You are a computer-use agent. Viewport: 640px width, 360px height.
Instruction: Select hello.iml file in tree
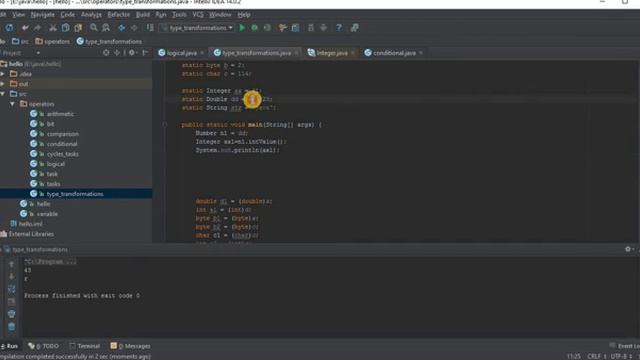(26, 224)
